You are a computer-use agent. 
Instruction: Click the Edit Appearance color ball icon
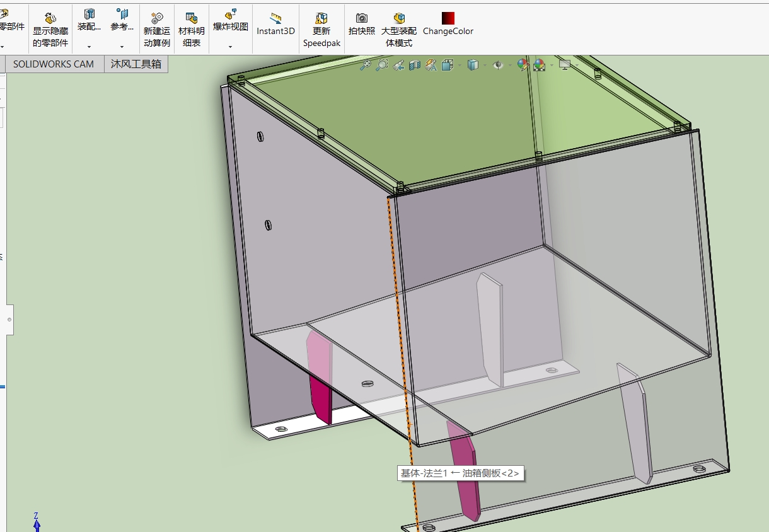[523, 64]
